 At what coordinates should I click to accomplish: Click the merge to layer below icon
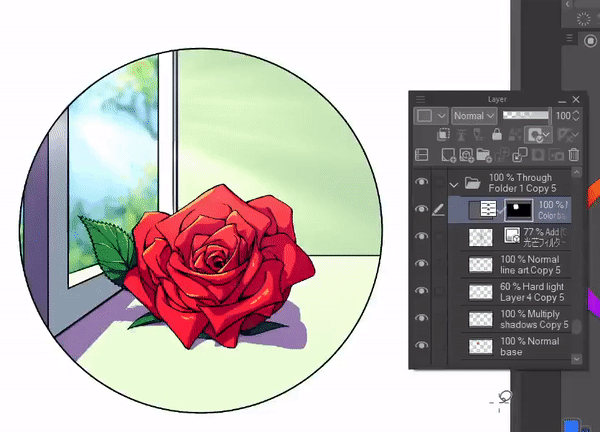tap(520, 155)
